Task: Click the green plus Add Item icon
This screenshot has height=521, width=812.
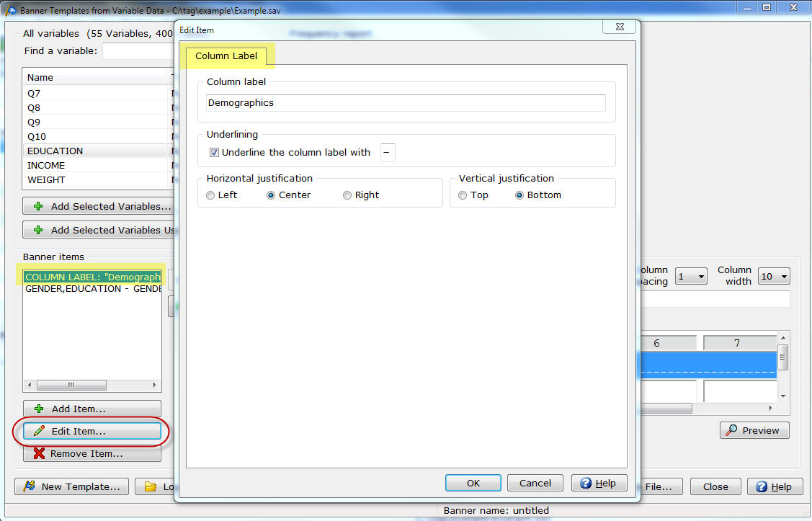Action: coord(39,409)
